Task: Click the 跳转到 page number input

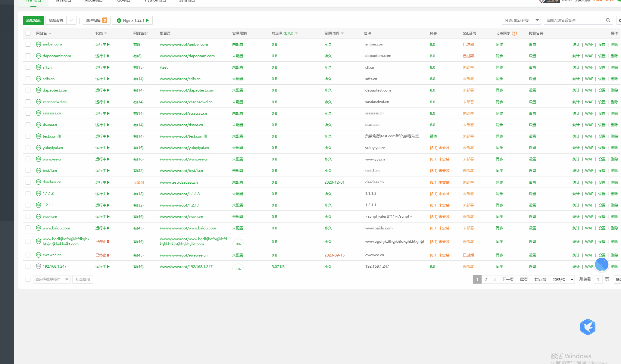Action: tap(598, 279)
